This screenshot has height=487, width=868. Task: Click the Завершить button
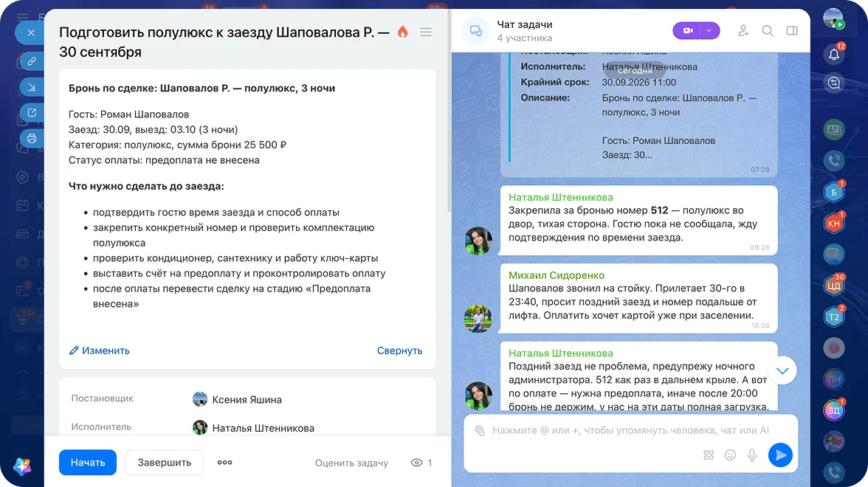[165, 462]
